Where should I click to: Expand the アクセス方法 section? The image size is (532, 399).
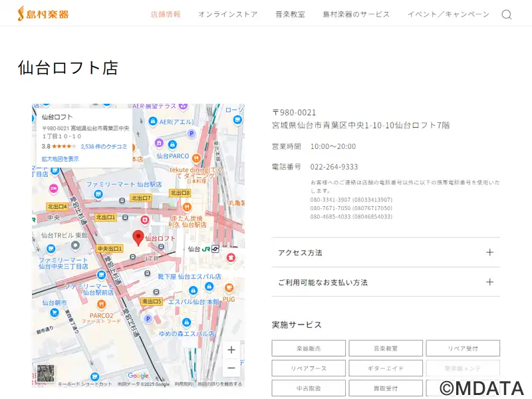[386, 253]
